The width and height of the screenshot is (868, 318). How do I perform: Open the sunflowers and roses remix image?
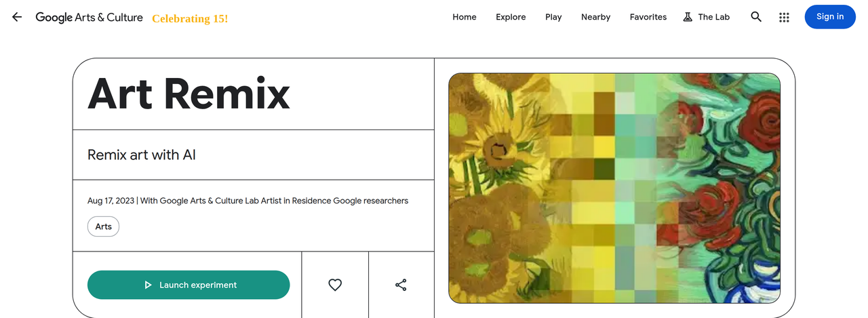[x=614, y=188]
